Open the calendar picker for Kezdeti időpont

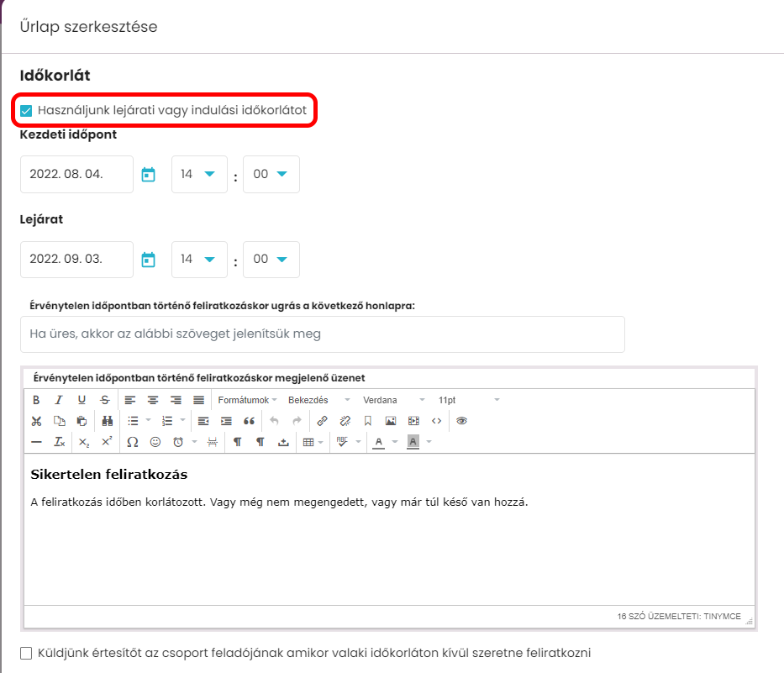149,175
